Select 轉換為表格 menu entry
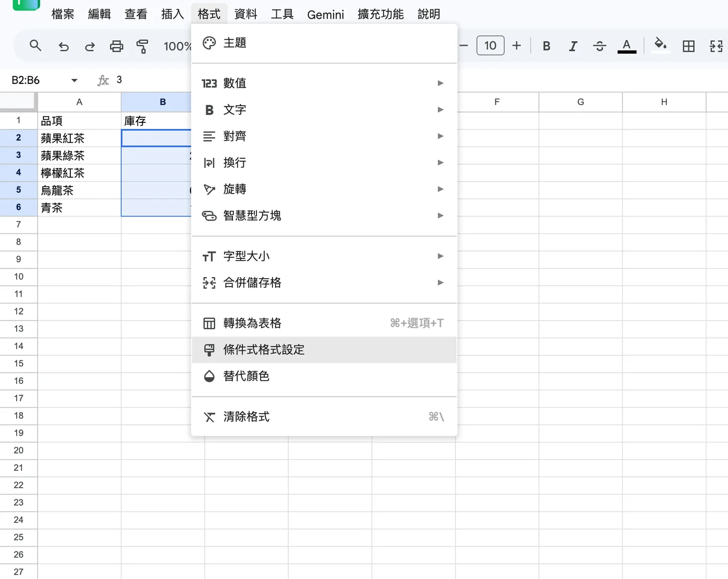728x579 pixels. point(324,323)
